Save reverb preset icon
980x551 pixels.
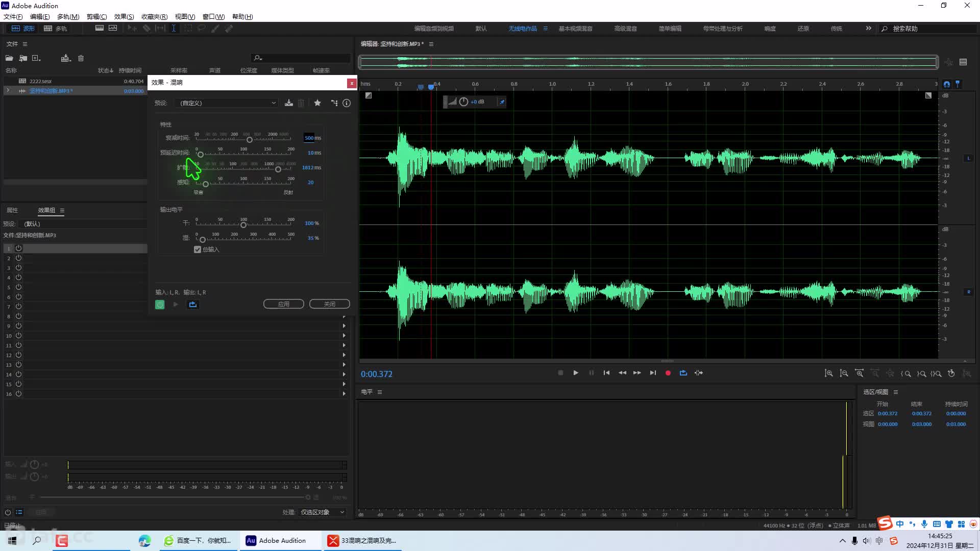[x=289, y=103]
